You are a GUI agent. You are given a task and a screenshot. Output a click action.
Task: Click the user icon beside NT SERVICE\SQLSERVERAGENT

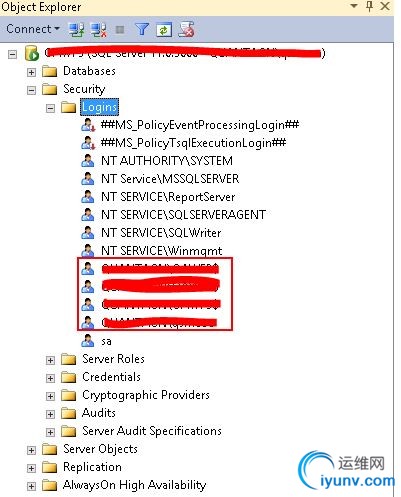point(88,215)
